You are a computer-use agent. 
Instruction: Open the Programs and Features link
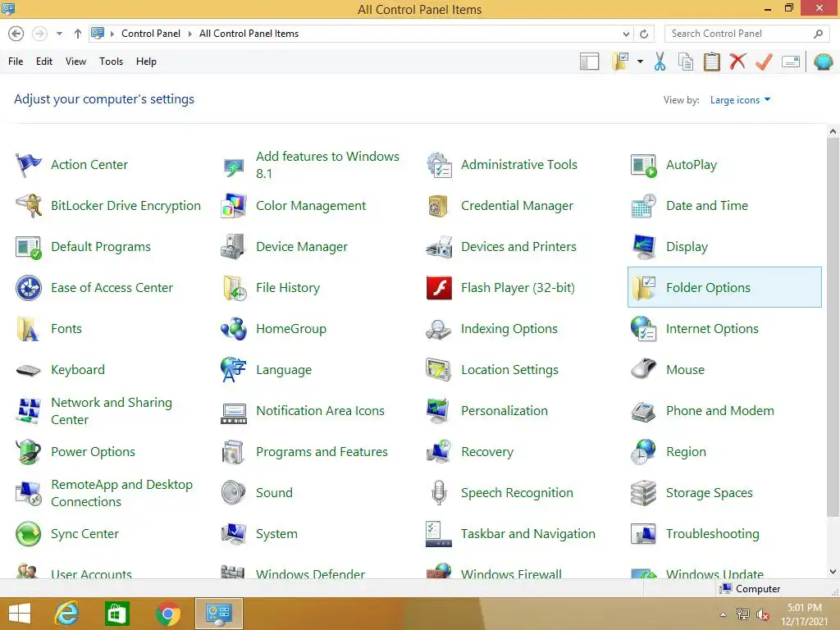coord(322,452)
